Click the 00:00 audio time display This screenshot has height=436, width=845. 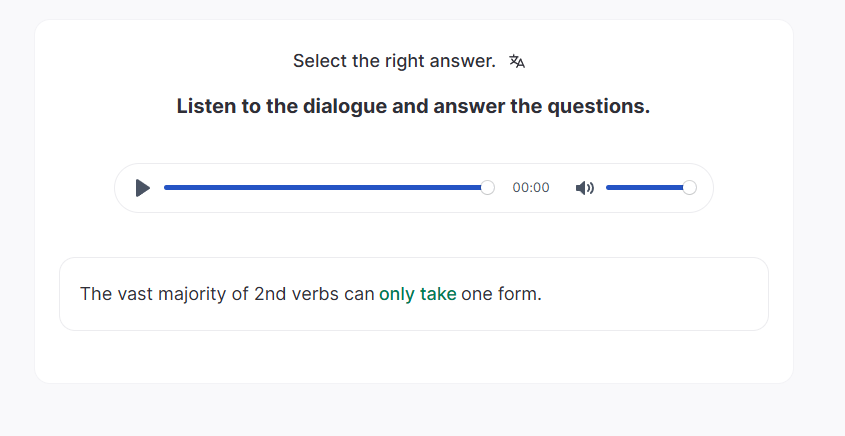[531, 188]
